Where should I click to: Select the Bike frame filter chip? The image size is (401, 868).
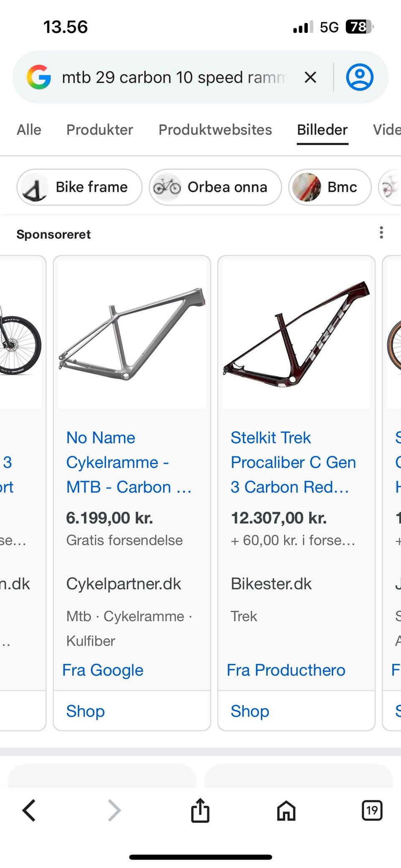pos(79,187)
